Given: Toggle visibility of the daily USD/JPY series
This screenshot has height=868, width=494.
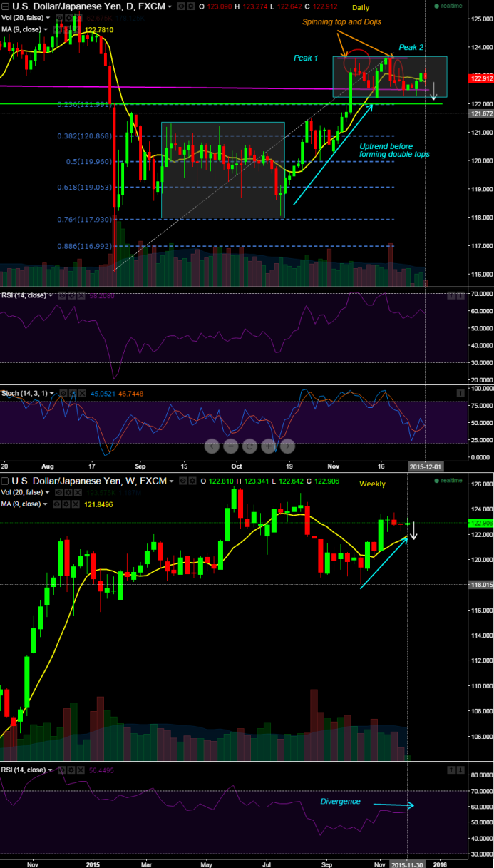Looking at the screenshot, I should click(180, 6).
